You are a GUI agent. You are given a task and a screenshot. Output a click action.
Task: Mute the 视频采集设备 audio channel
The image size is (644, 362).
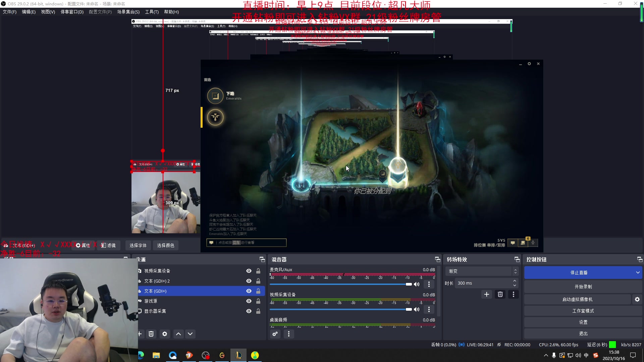417,309
